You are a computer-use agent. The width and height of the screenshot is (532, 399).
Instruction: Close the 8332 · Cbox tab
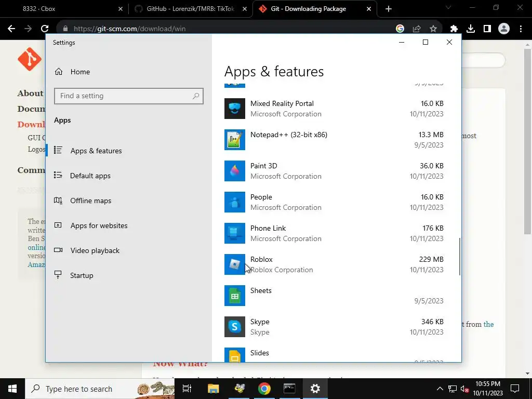(x=121, y=9)
